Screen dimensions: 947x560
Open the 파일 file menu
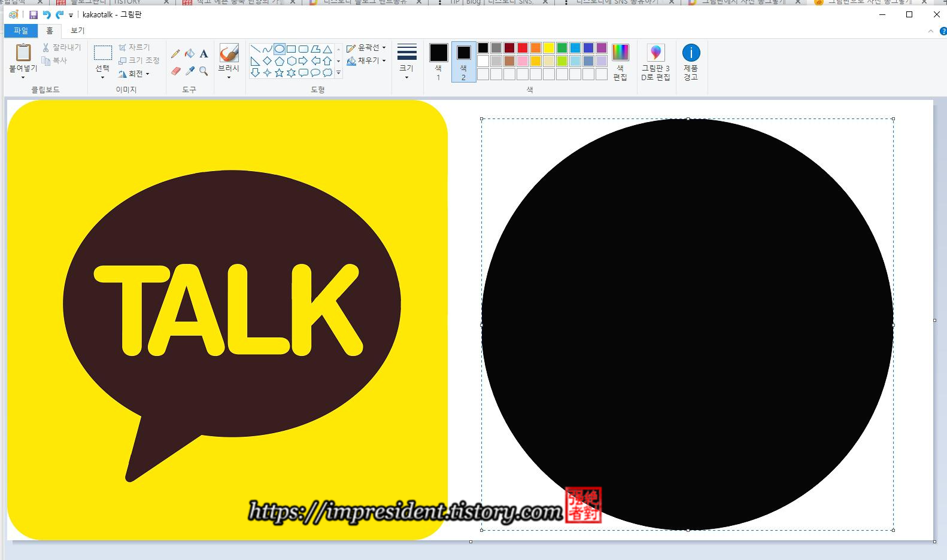(x=21, y=31)
